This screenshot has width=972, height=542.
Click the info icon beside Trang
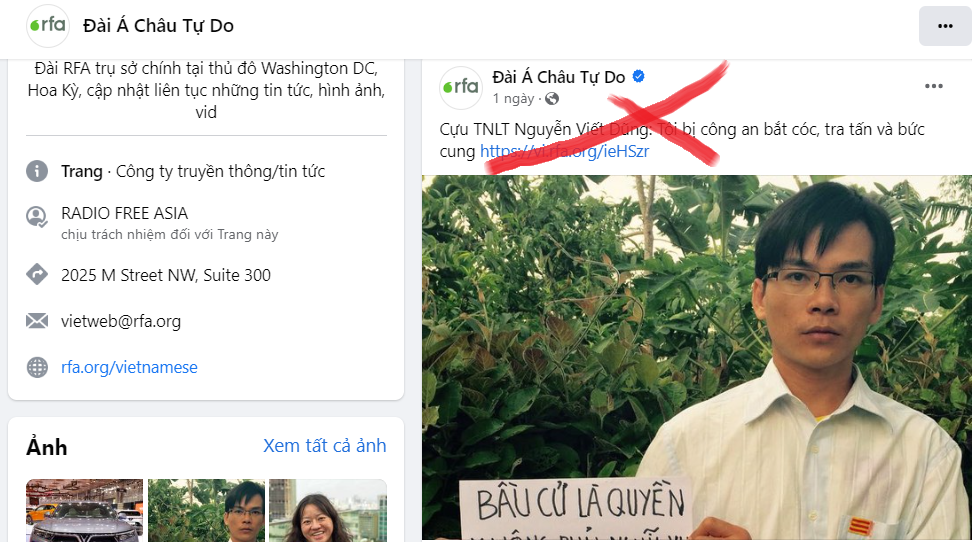coord(37,171)
